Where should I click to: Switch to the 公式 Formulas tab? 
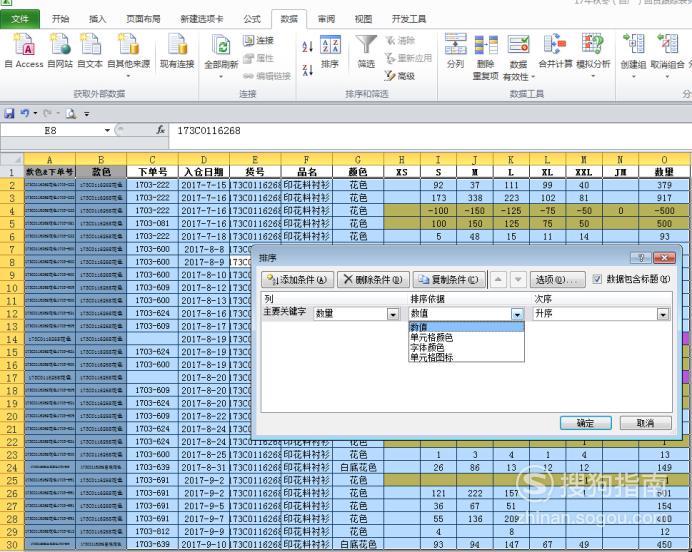[252, 19]
